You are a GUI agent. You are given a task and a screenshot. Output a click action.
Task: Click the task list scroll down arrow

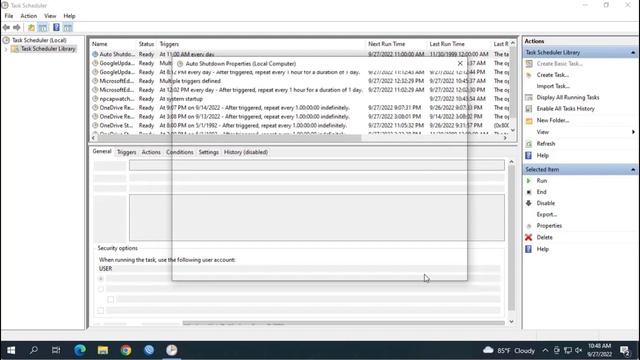tap(513, 131)
